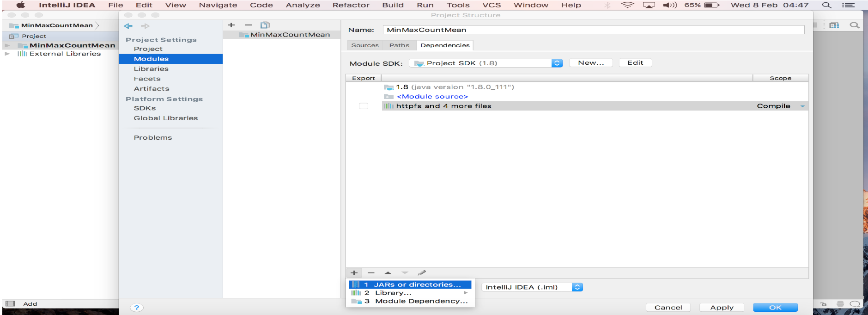Toggle the Export checkbox for httpfs
Viewport: 868px width, 315px height.
pos(364,106)
